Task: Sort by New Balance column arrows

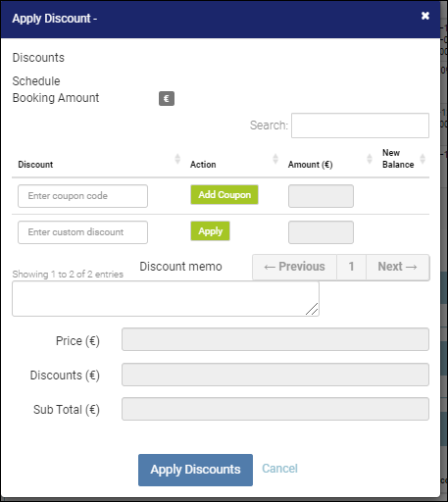Action: coord(423,159)
